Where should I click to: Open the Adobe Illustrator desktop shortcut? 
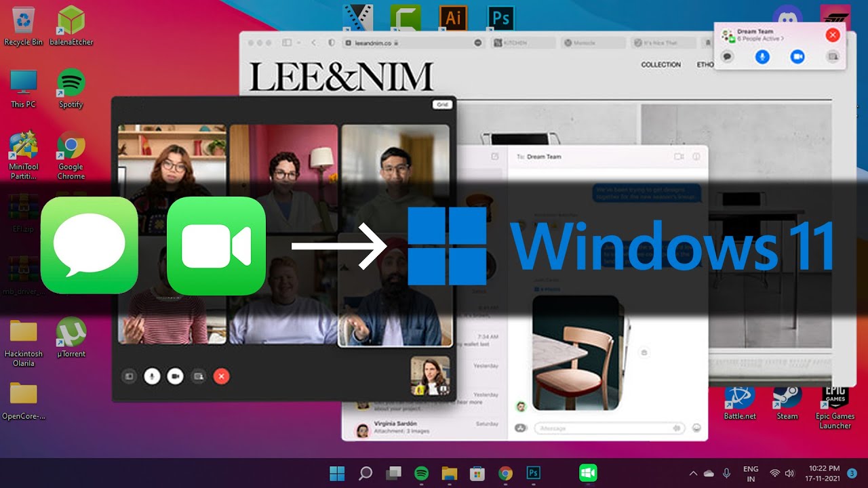point(452,17)
